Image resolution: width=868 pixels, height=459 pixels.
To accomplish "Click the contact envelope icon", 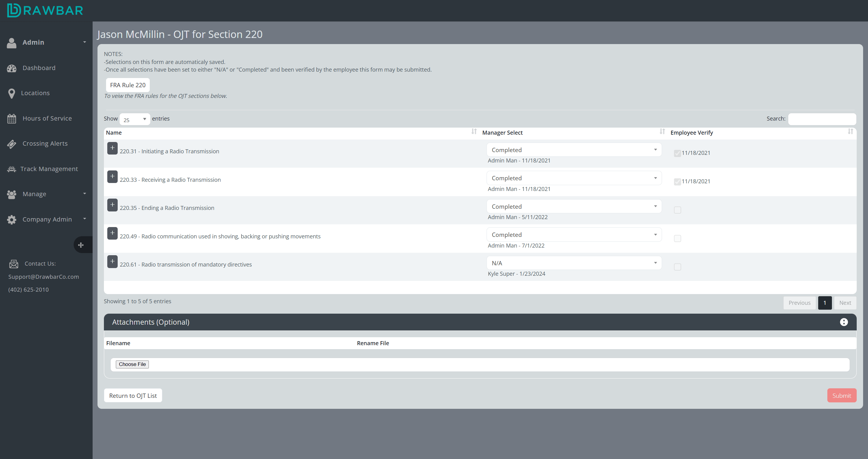I will 13,264.
